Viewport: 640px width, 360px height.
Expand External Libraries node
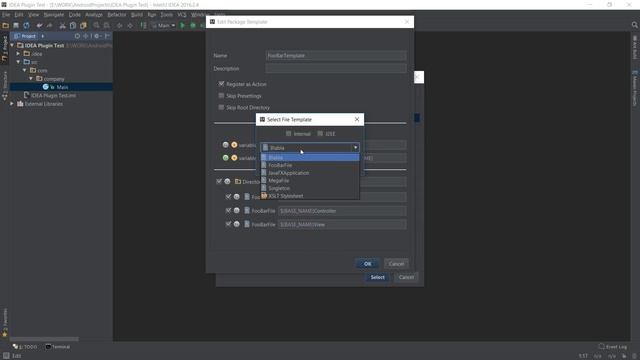(12, 104)
